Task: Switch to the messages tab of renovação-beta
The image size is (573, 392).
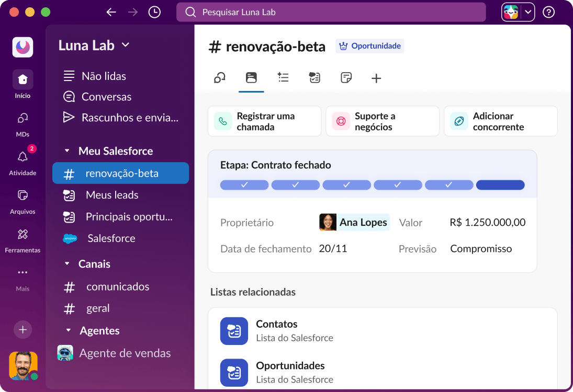Action: 219,77
